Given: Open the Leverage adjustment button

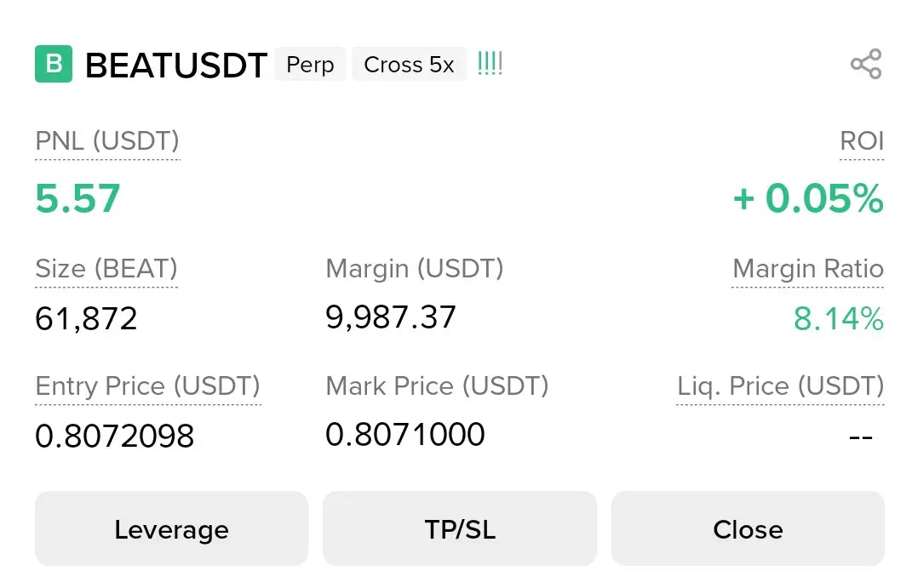Looking at the screenshot, I should (x=171, y=529).
